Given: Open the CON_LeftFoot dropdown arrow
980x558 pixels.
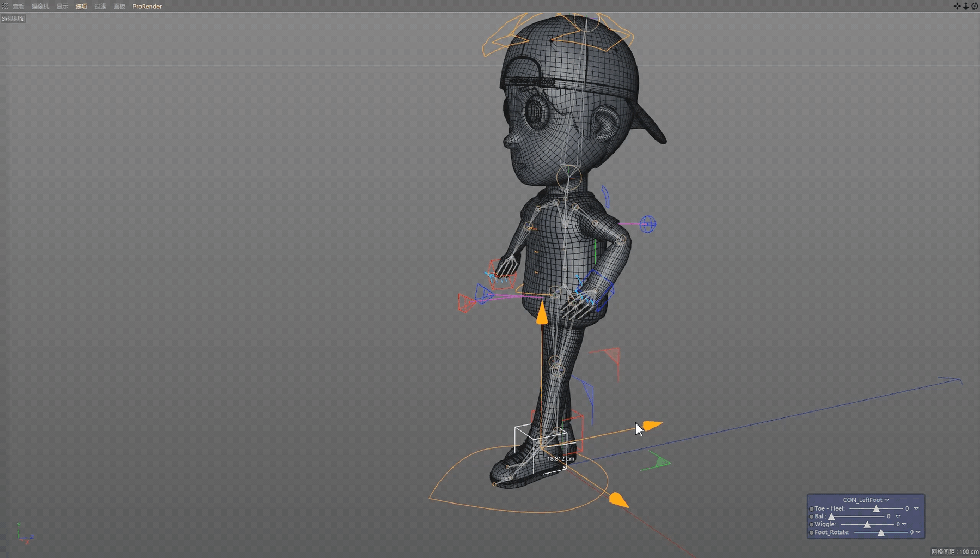Looking at the screenshot, I should coord(887,500).
